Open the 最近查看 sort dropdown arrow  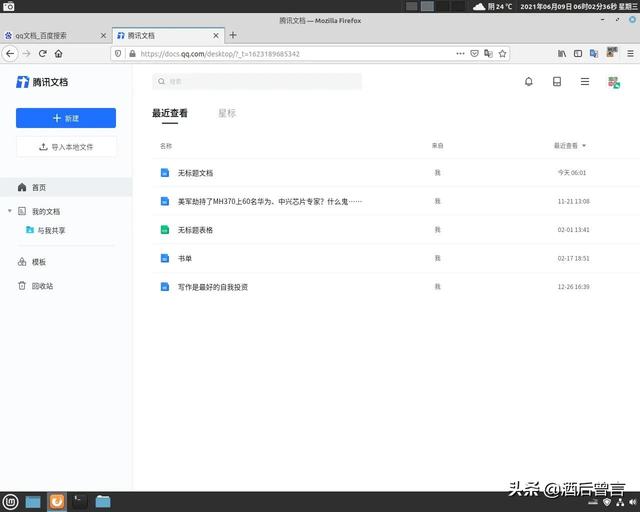[x=584, y=146]
